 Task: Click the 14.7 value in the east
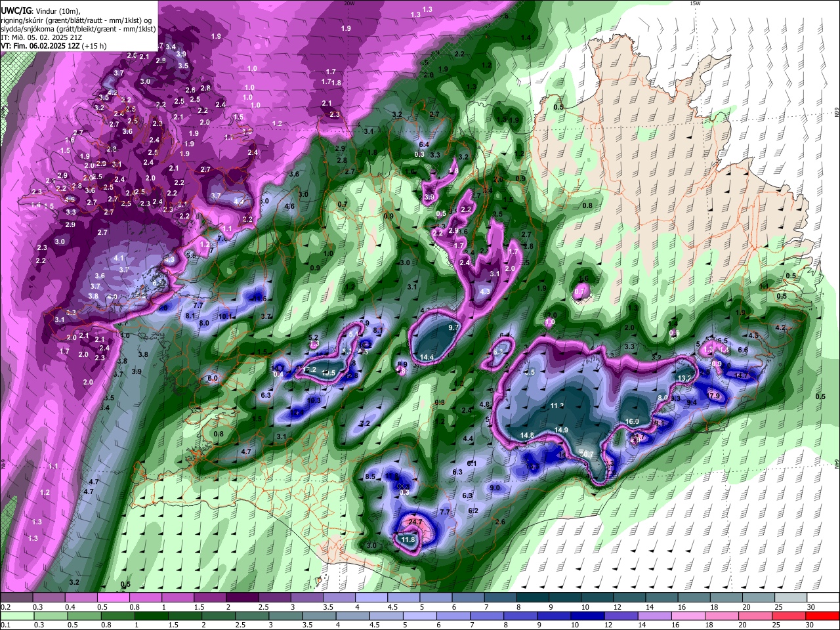(741, 375)
